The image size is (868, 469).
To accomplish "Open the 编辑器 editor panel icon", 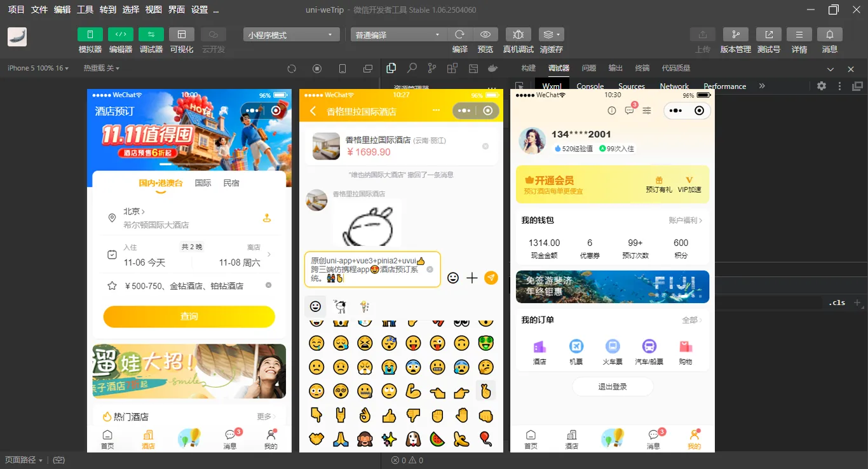I will (120, 34).
